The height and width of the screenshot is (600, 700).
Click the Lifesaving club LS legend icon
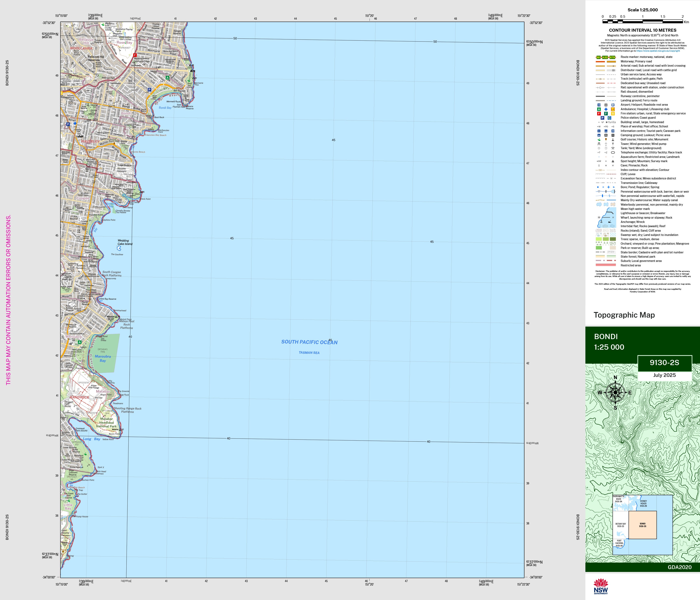point(613,109)
